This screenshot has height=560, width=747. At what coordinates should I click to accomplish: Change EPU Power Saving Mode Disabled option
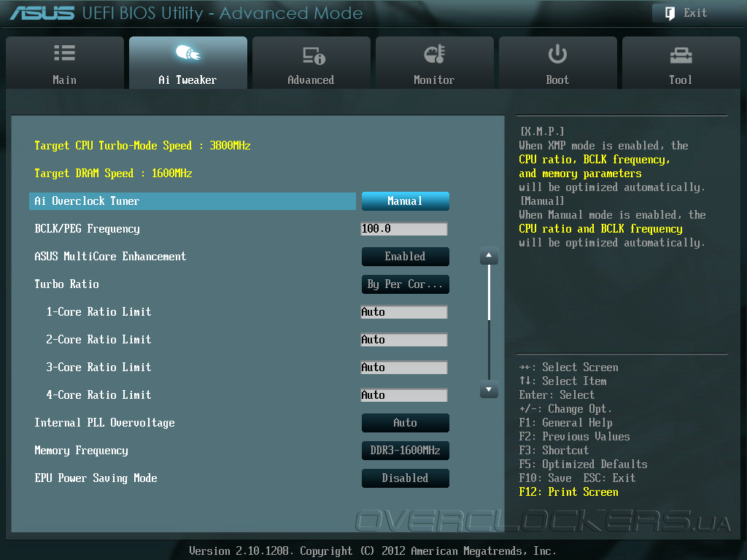pos(406,478)
